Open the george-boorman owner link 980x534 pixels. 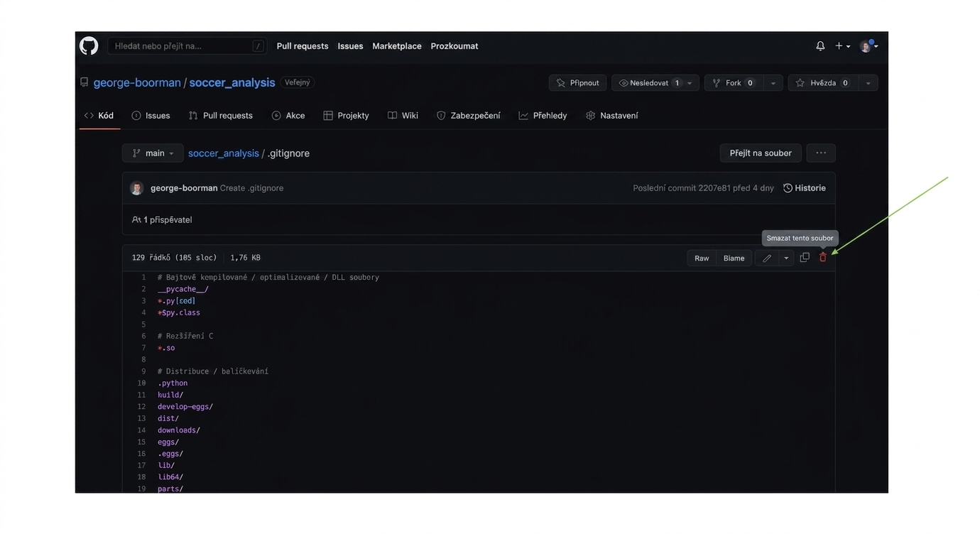[x=137, y=82]
